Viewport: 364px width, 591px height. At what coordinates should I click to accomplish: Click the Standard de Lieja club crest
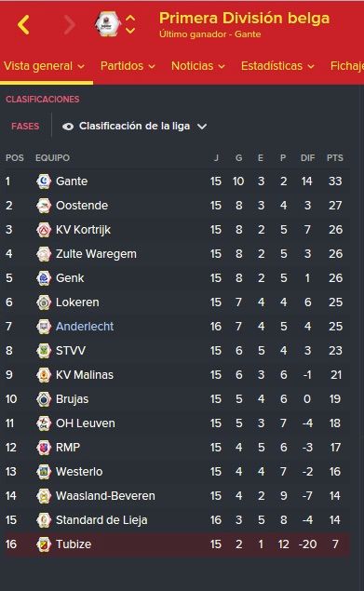pyautogui.click(x=44, y=520)
